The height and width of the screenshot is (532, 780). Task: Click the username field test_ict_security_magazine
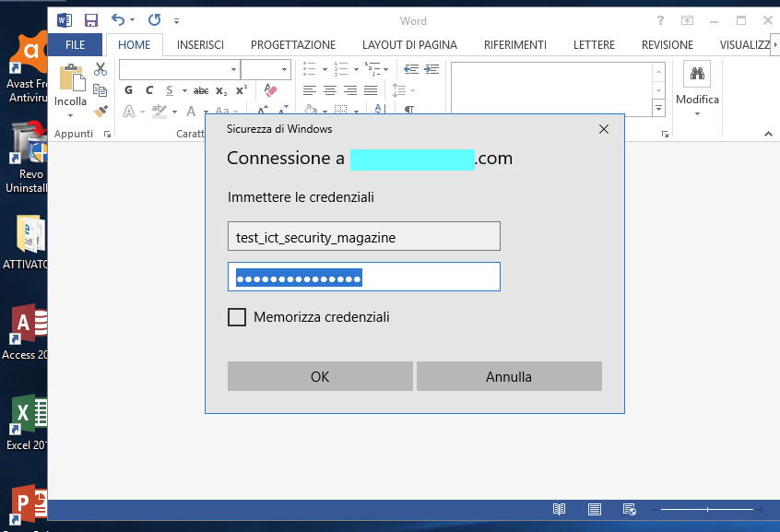[364, 236]
